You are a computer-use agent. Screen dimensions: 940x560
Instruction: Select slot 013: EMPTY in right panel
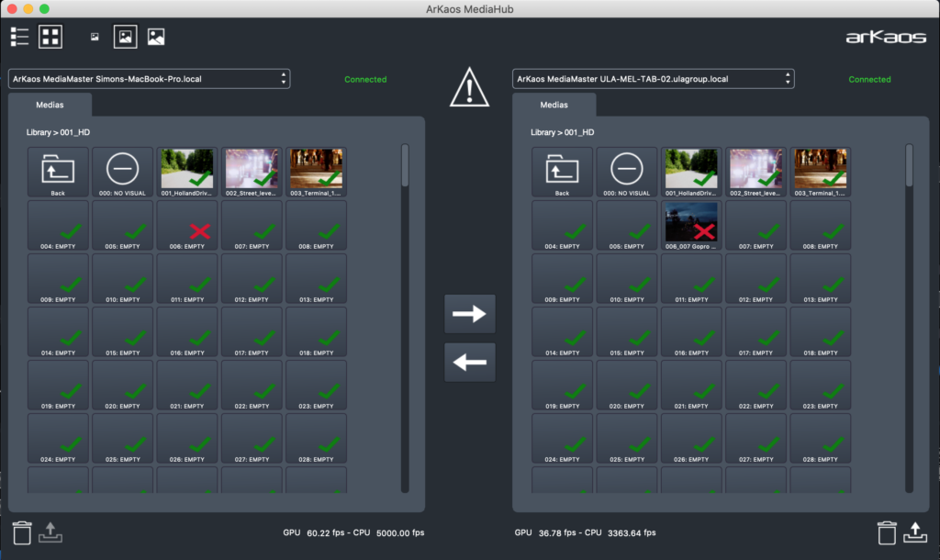[x=821, y=279]
